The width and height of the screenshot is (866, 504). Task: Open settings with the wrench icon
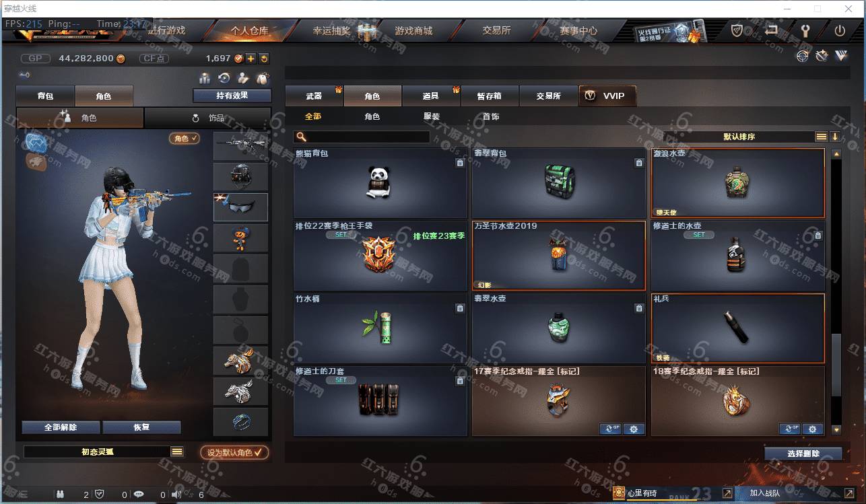(805, 30)
